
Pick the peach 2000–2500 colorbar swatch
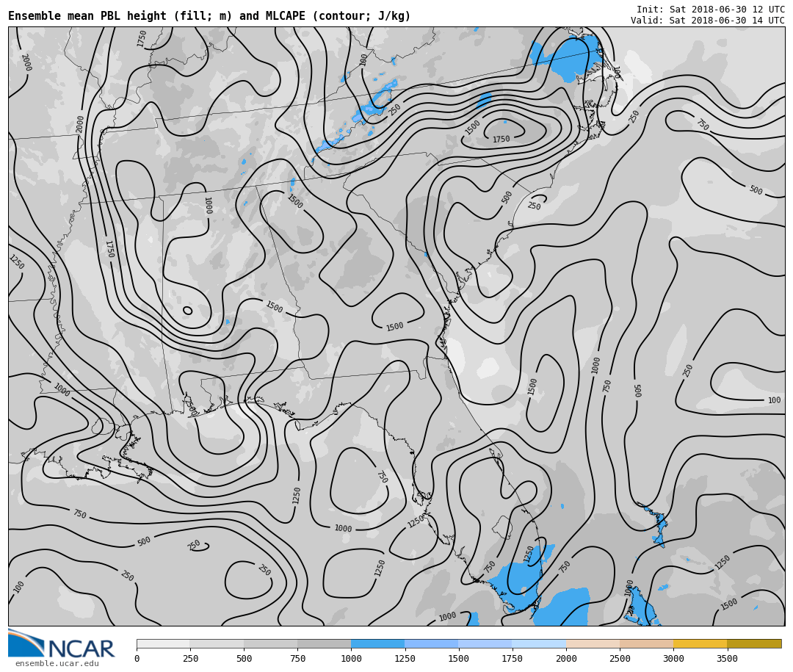593,643
